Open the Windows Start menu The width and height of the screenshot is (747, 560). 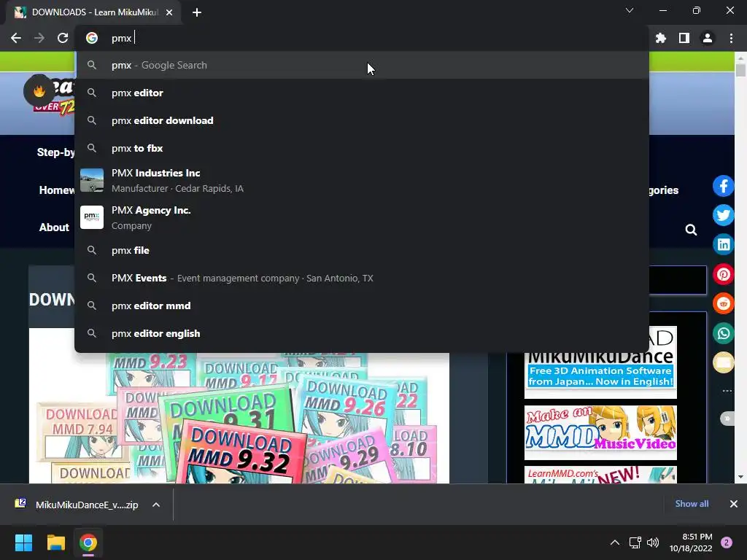click(x=23, y=542)
